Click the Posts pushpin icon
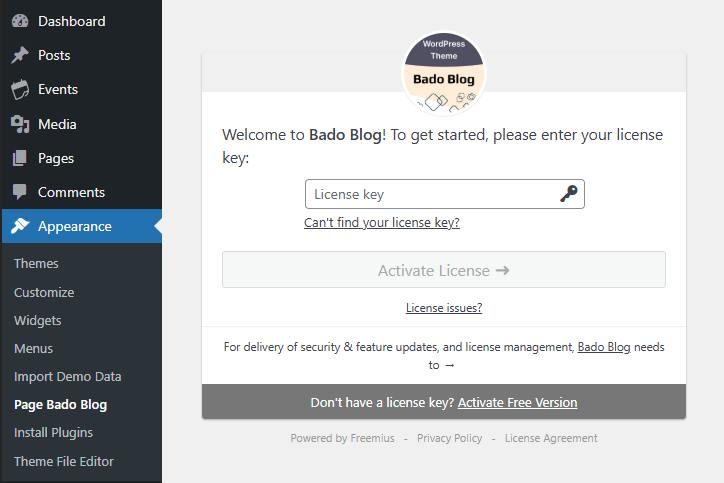Viewport: 724px width, 483px height. click(x=20, y=55)
